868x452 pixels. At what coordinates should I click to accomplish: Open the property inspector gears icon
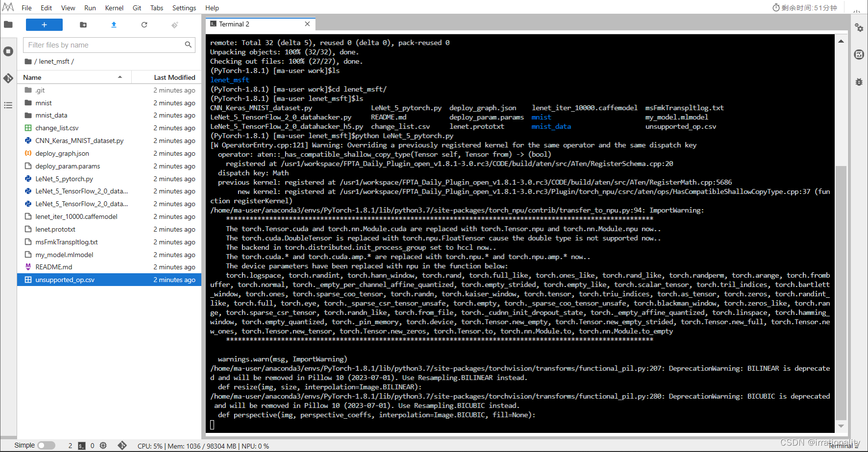(x=859, y=27)
